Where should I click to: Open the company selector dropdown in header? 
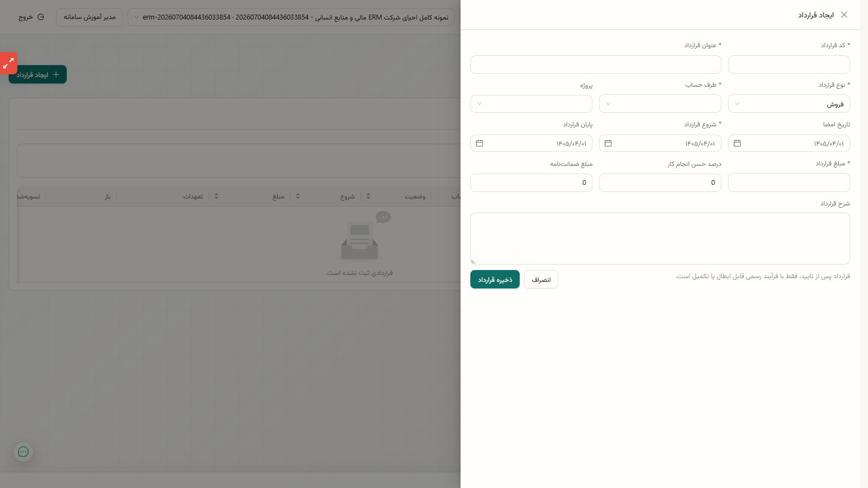coord(291,17)
